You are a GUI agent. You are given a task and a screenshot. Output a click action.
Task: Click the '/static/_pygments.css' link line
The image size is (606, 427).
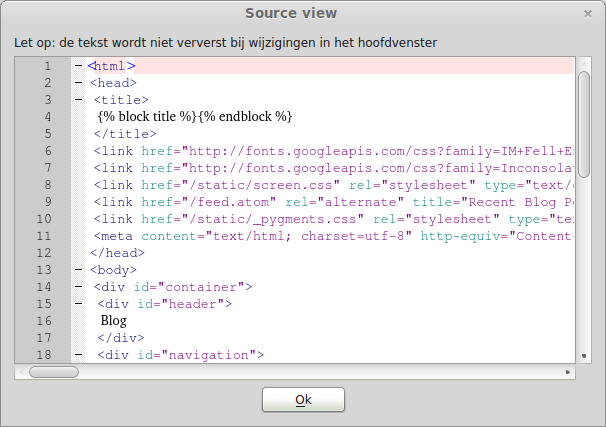pyautogui.click(x=334, y=219)
